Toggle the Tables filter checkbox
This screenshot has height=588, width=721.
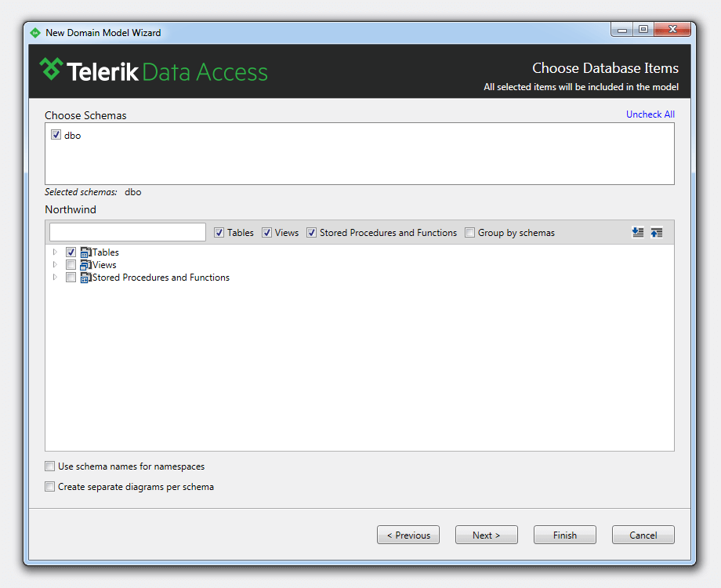pos(219,233)
